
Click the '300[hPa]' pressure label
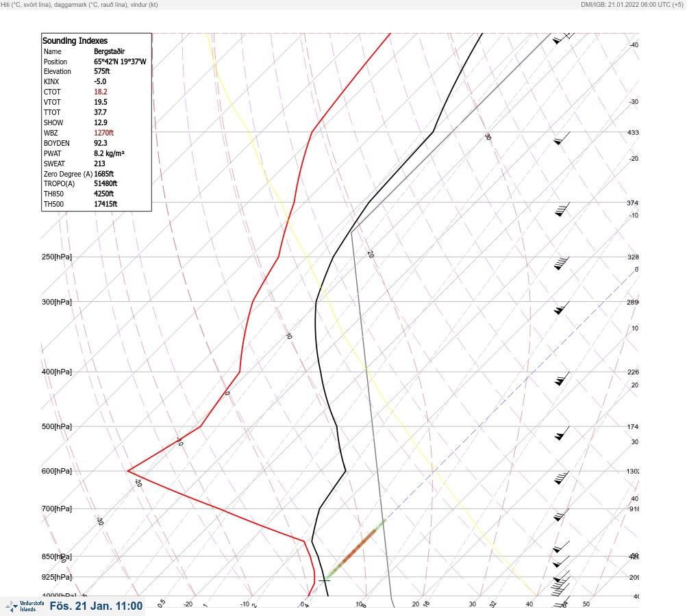tap(57, 302)
